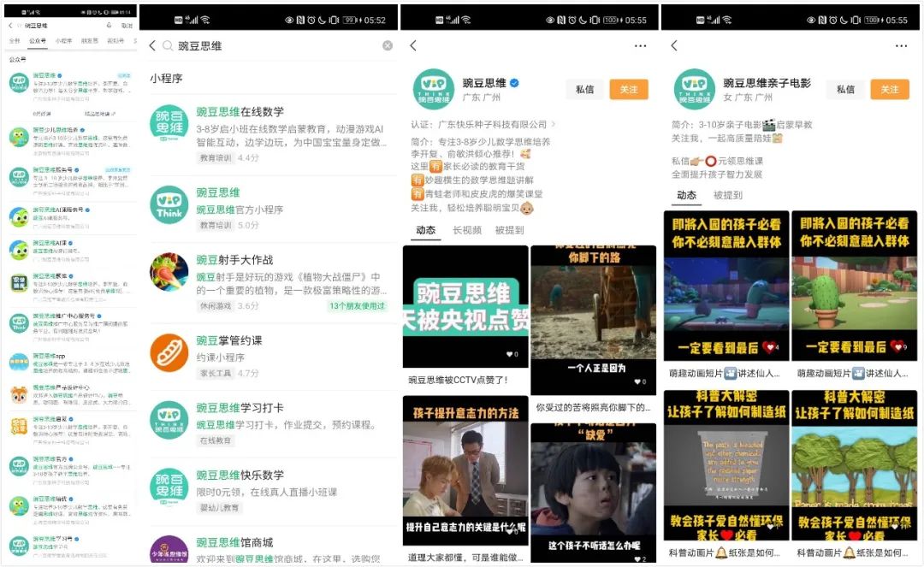Tap the 豌豆思维亲子电影 profile avatar

click(693, 90)
